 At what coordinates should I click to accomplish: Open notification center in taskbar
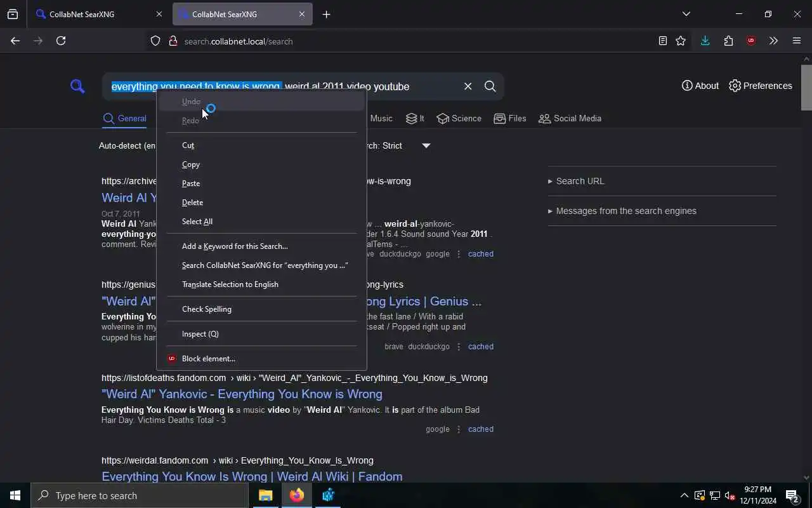point(792,495)
